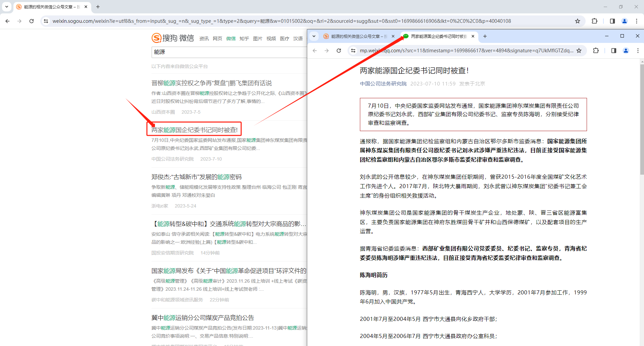
Task: Click text 以下内容来自微信公众平台
Action: (179, 66)
